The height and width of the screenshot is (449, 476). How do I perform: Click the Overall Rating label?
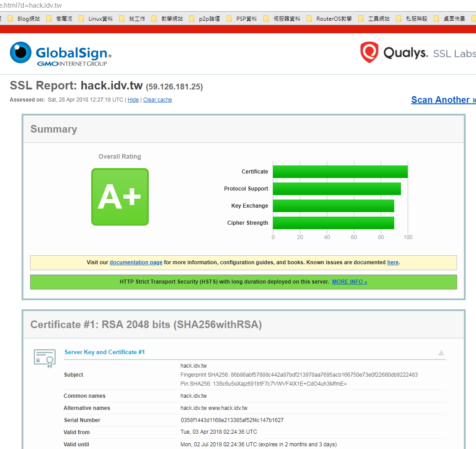pyautogui.click(x=120, y=156)
